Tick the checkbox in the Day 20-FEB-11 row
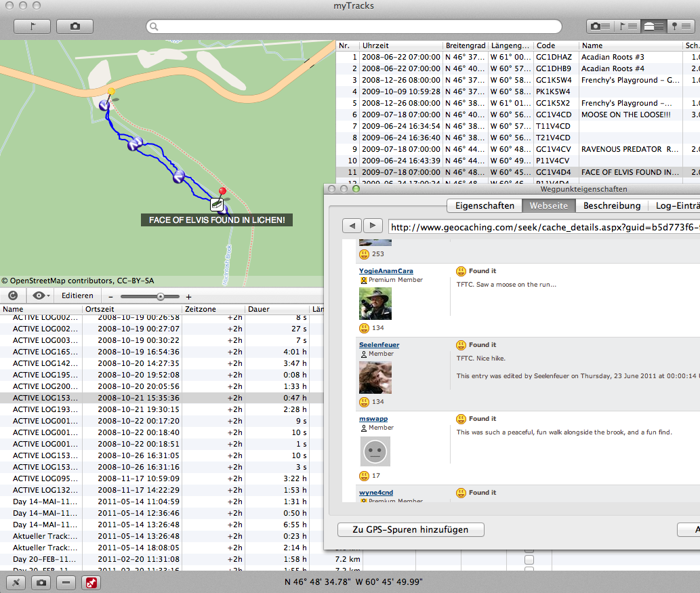 coord(529,560)
